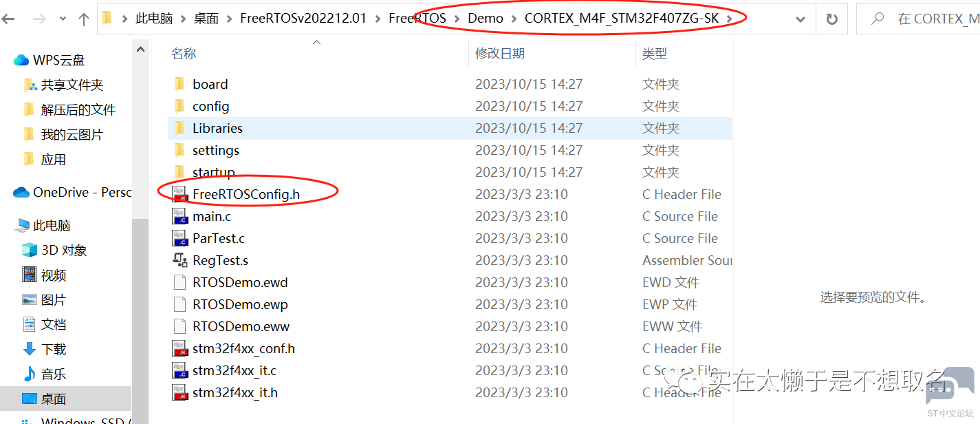This screenshot has height=424, width=980.
Task: Open 共享文件夹 in the navigation pane
Action: [72, 85]
